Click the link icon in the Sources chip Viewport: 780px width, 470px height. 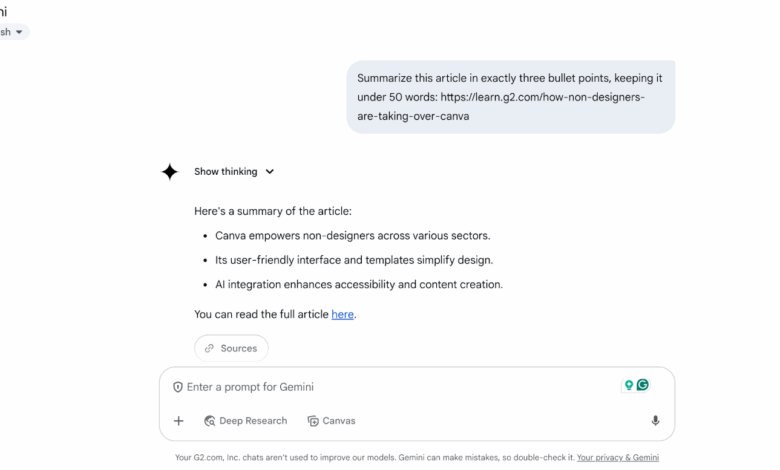pos(209,349)
